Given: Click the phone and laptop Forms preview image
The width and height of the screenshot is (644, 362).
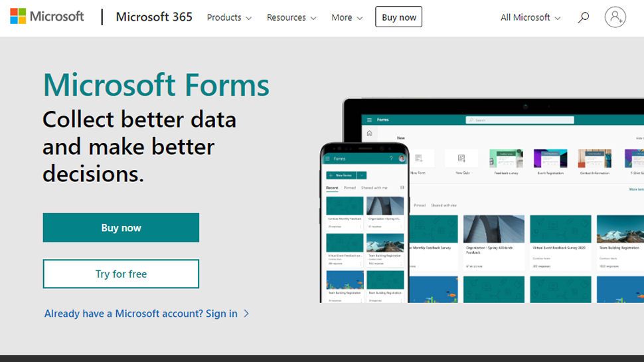Looking at the screenshot, I should pos(481,200).
